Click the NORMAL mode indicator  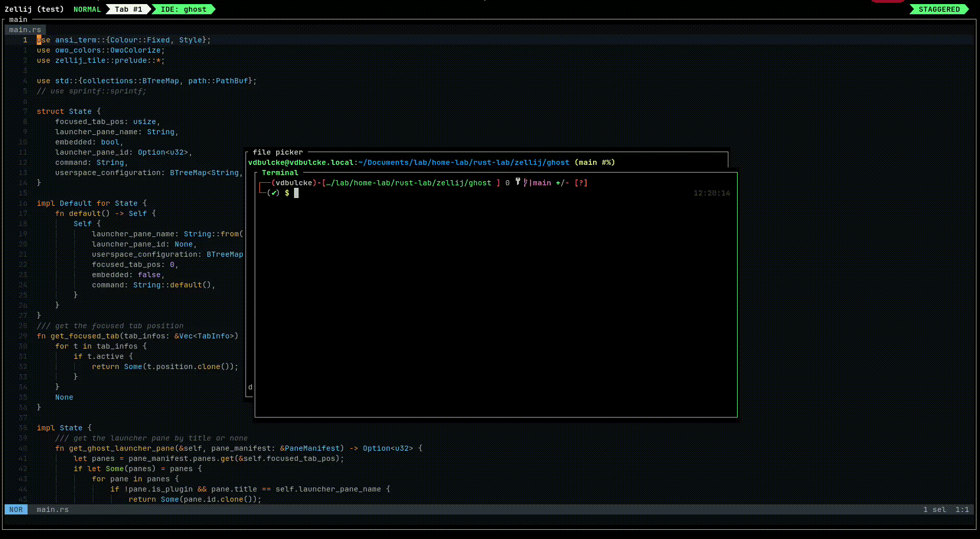(87, 9)
